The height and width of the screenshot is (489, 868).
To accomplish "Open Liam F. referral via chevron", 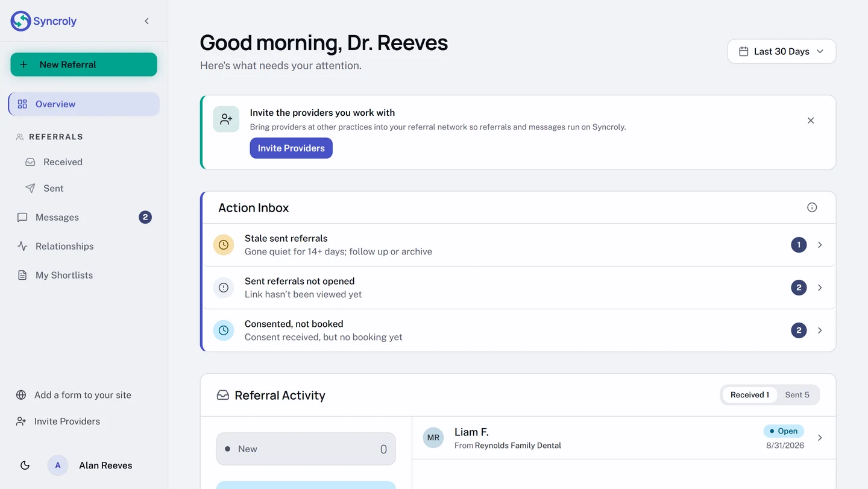I will (820, 438).
